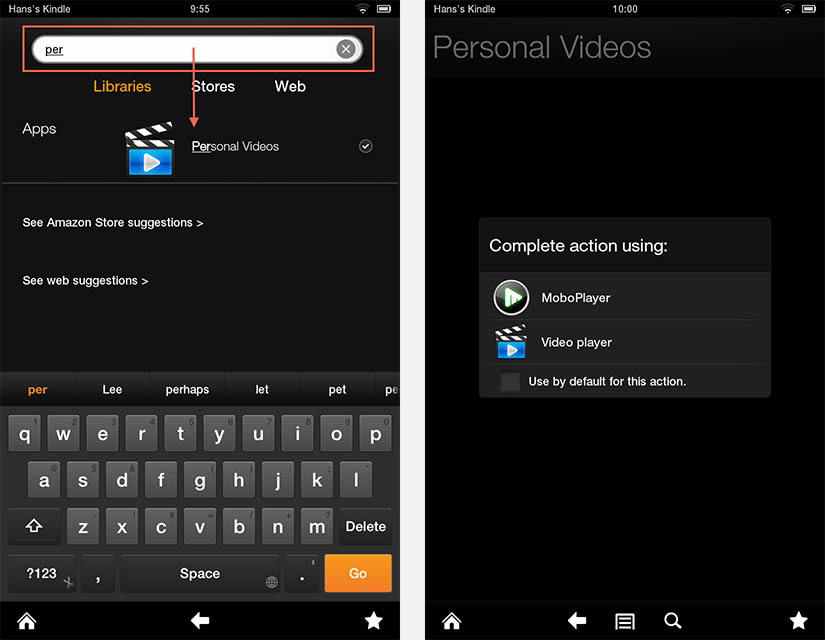The height and width of the screenshot is (640, 825).
Task: Tap the w key on keyboard
Action: (63, 434)
